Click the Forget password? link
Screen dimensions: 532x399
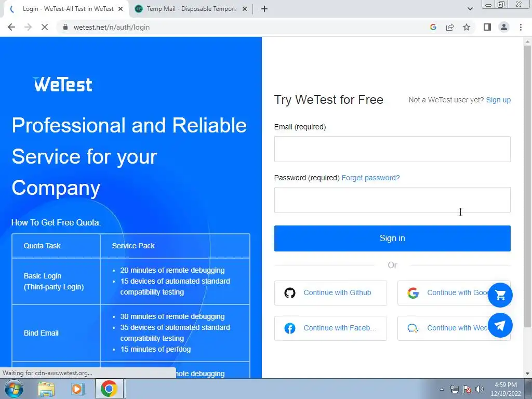[x=370, y=178]
